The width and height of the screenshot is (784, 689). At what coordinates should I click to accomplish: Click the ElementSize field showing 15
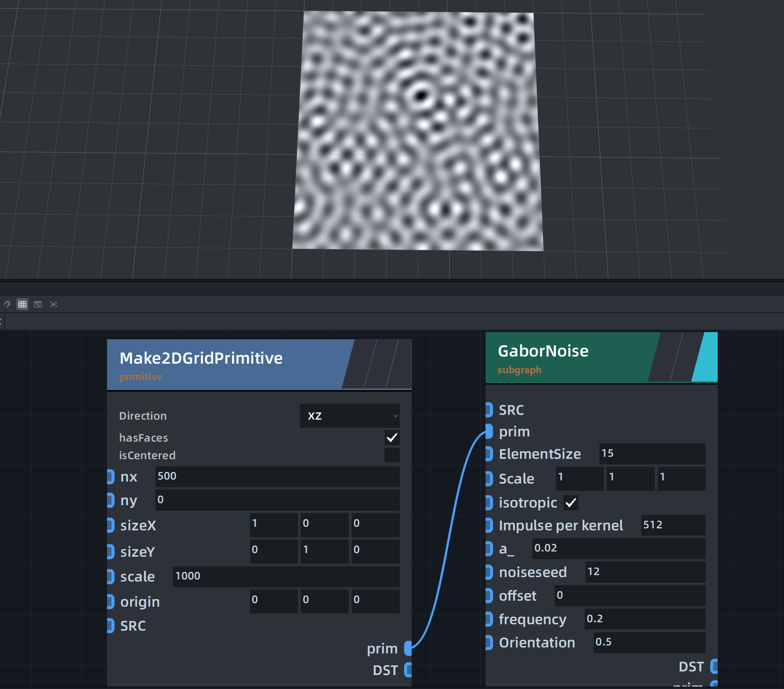click(652, 454)
